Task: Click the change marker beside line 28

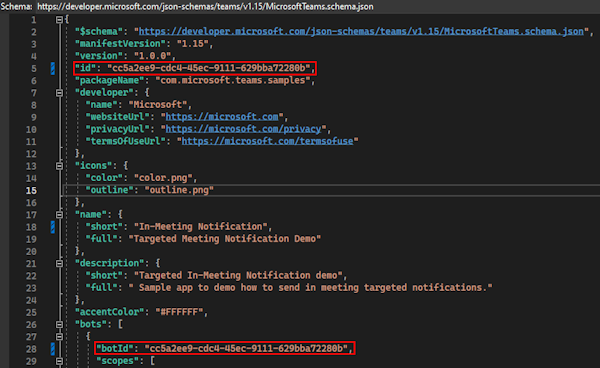Action: [52, 348]
